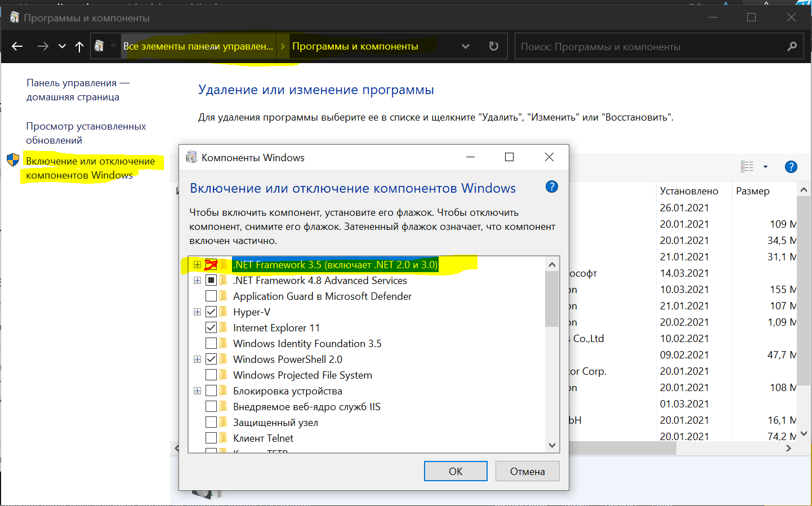This screenshot has width=812, height=506.
Task: Click the components list vertical scrollbar thumb
Action: [x=552, y=299]
